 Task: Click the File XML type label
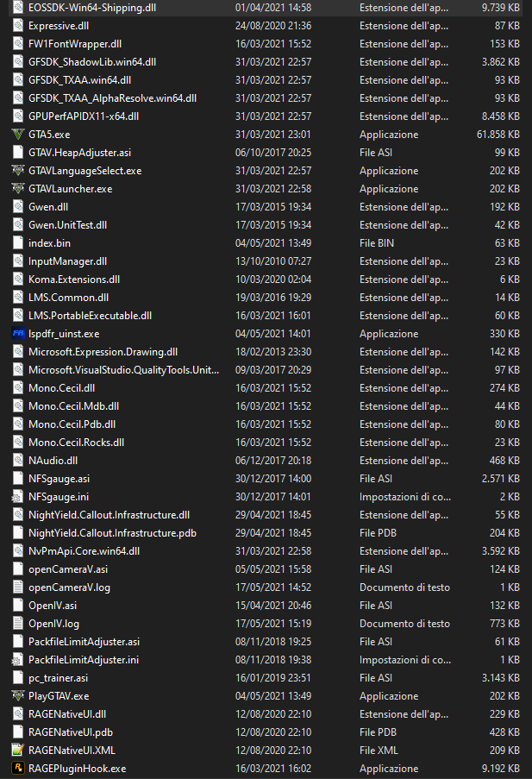coord(379,751)
